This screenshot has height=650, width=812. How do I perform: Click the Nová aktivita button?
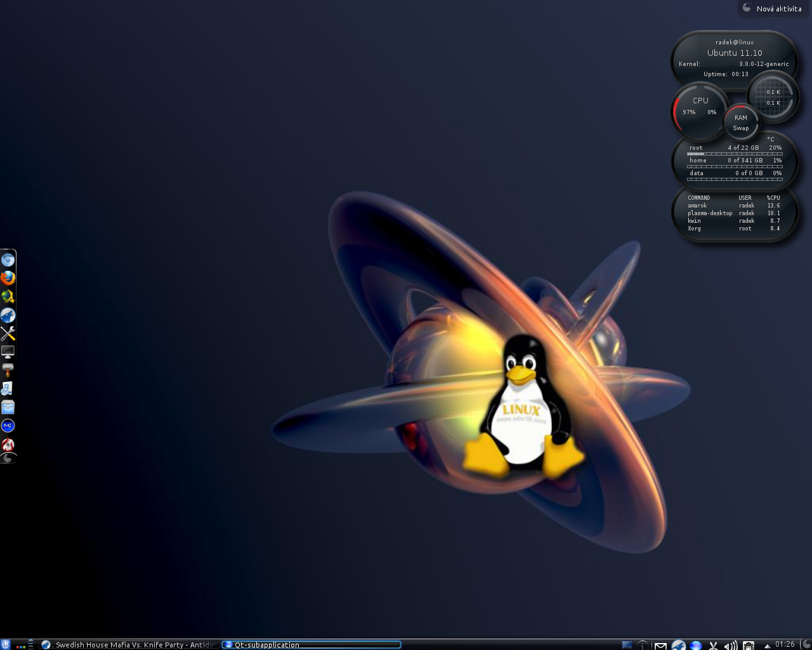(775, 8)
